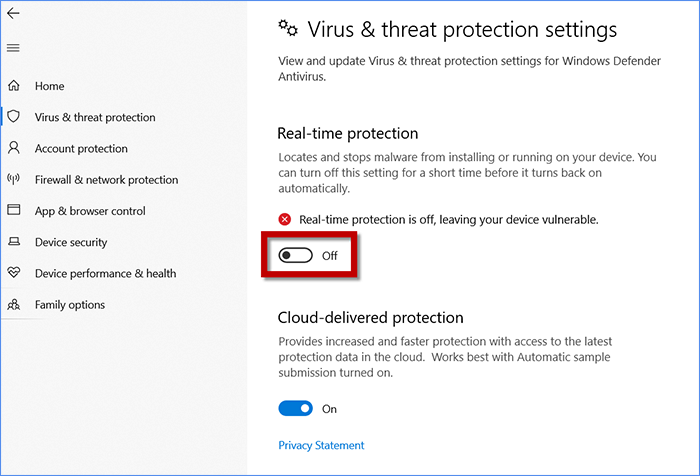Click the back arrow icon
The height and width of the screenshot is (476, 700).
tap(13, 14)
